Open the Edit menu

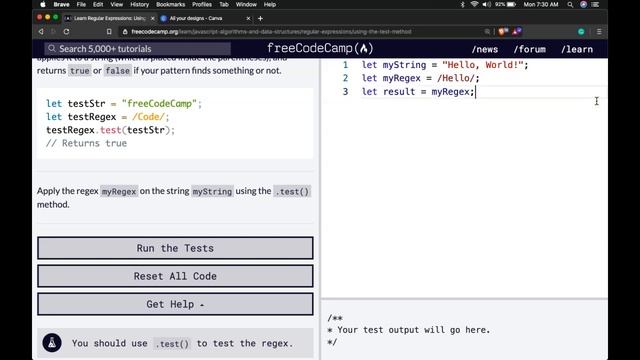(x=98, y=4)
